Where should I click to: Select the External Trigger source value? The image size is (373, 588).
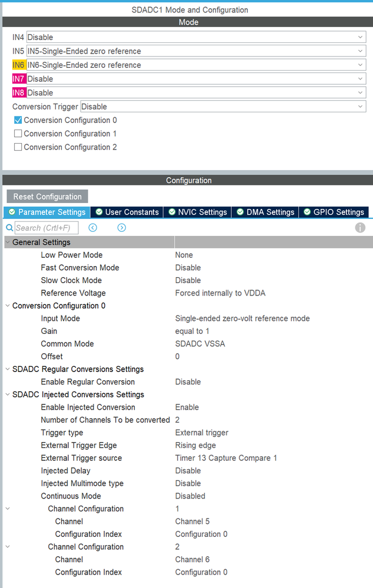(x=226, y=458)
